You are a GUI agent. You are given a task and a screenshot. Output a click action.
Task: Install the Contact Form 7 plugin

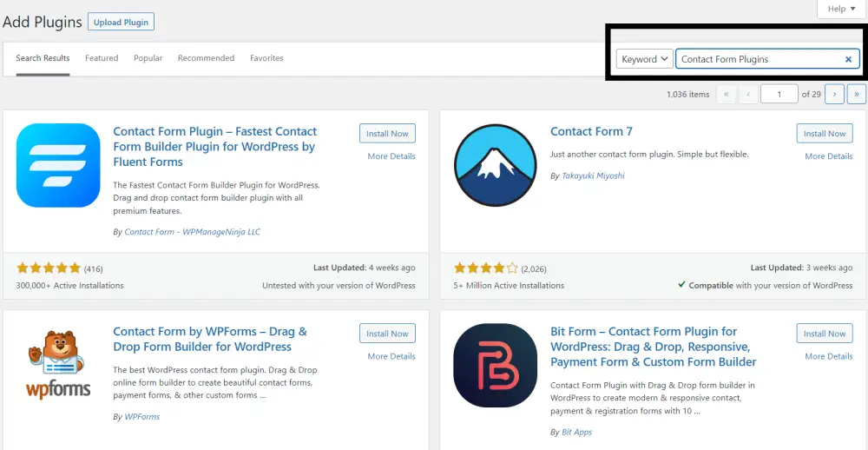coord(825,134)
